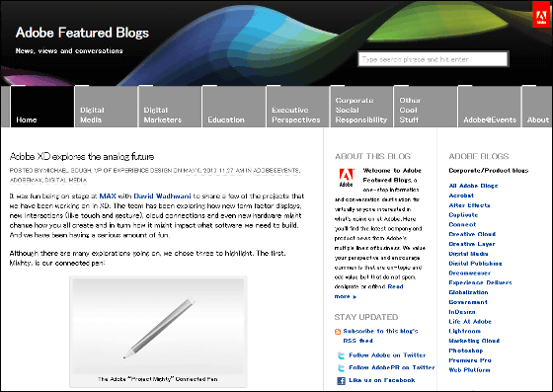Open the Digital Publishing blog link

[x=475, y=264]
